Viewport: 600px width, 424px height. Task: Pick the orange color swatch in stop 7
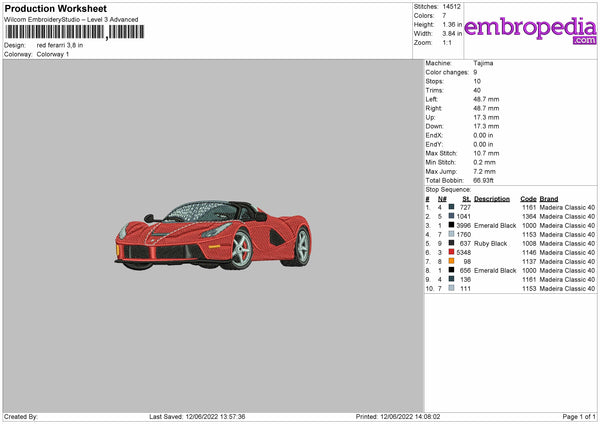point(451,262)
